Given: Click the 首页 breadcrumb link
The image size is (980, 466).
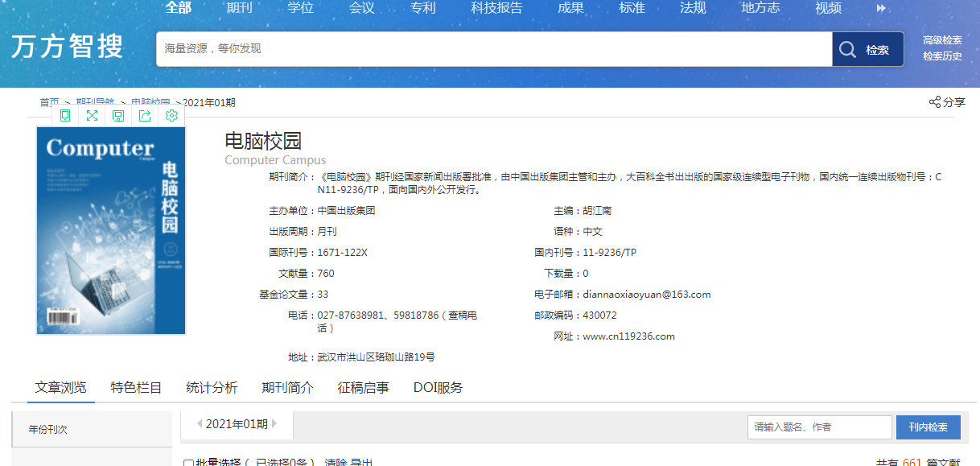Looking at the screenshot, I should [50, 102].
